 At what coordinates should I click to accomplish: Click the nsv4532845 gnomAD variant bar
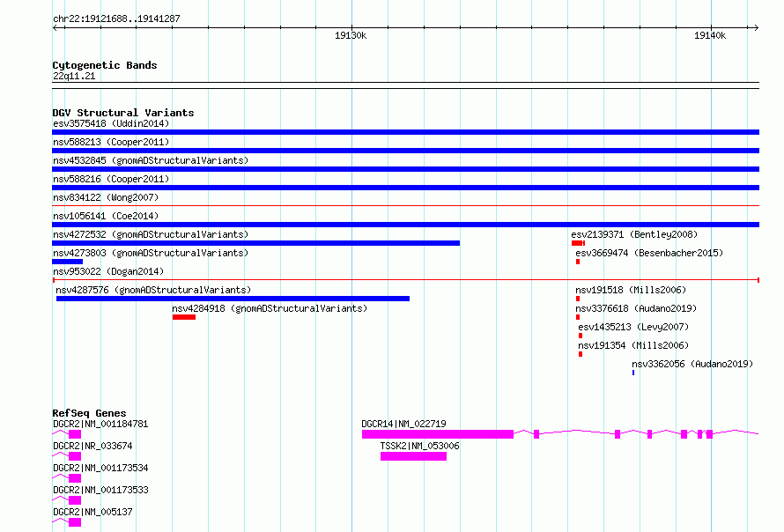pyautogui.click(x=405, y=169)
